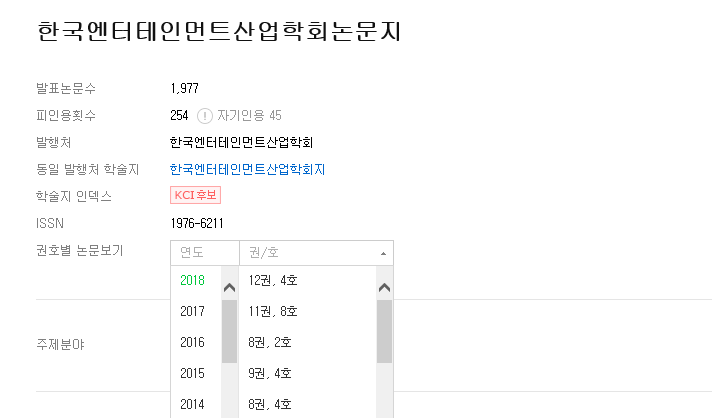Pick issue 8권, 2호
Screen dimensions: 712x418
click(x=270, y=342)
